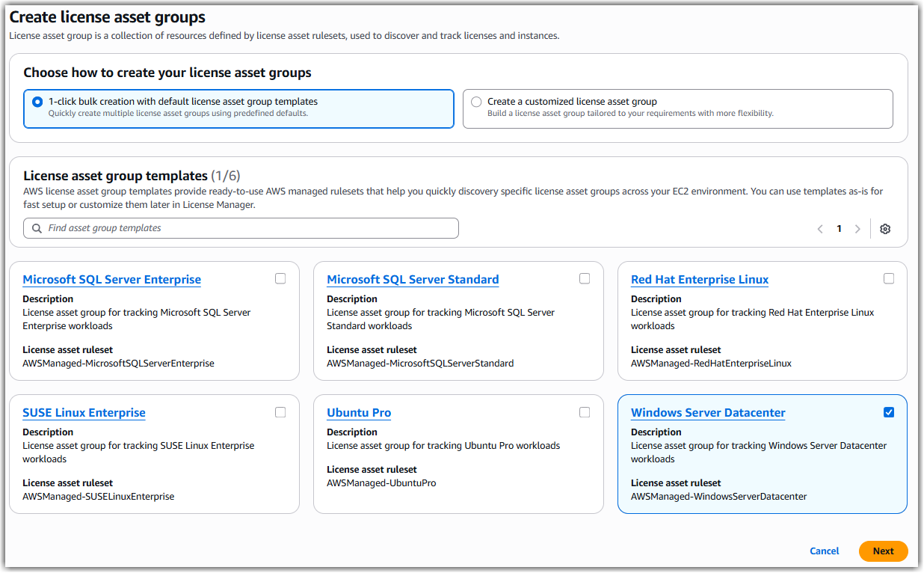924x573 pixels.
Task: Click the previous page chevron
Action: 819,228
